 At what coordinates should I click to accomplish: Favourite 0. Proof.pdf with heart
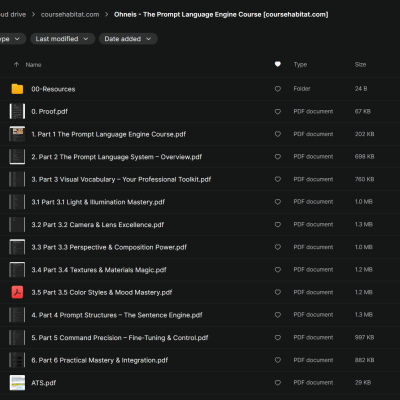tap(278, 111)
